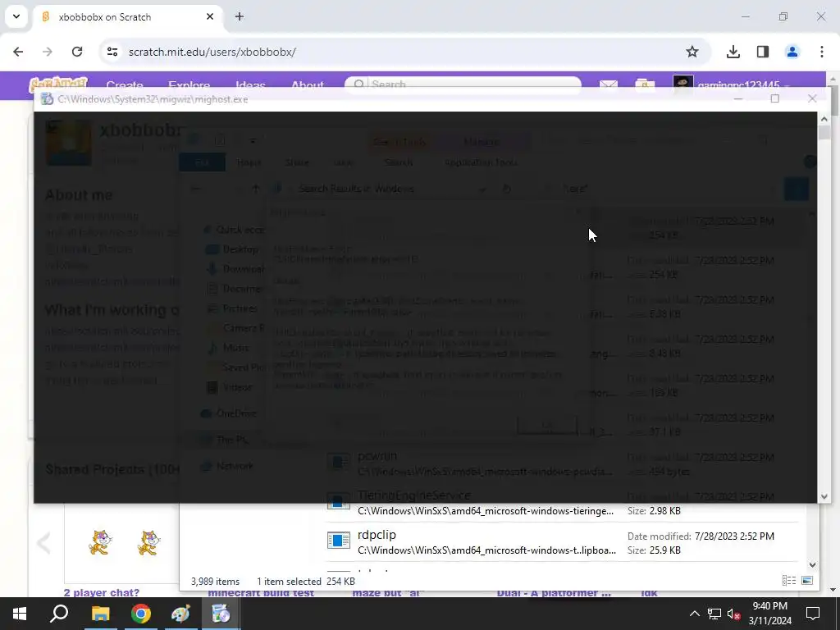This screenshot has width=840, height=630.
Task: Open Windows Start menu
Action: [x=20, y=614]
